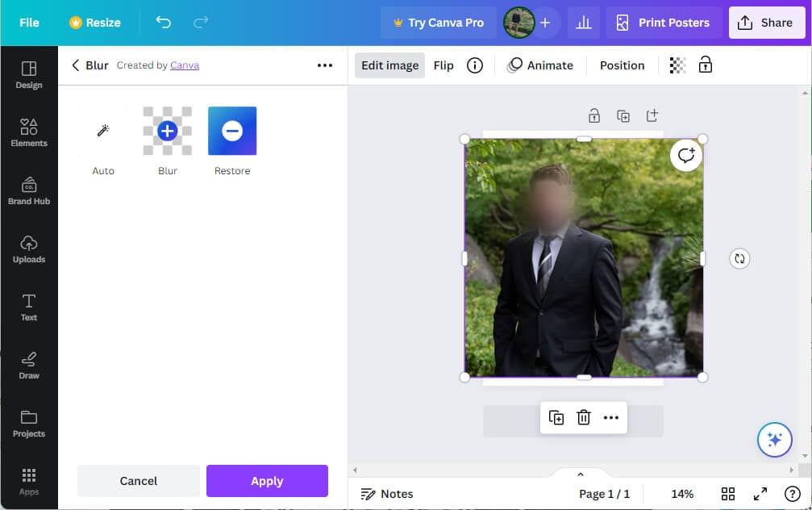Apply the blur changes
The width and height of the screenshot is (812, 510).
pos(267,481)
